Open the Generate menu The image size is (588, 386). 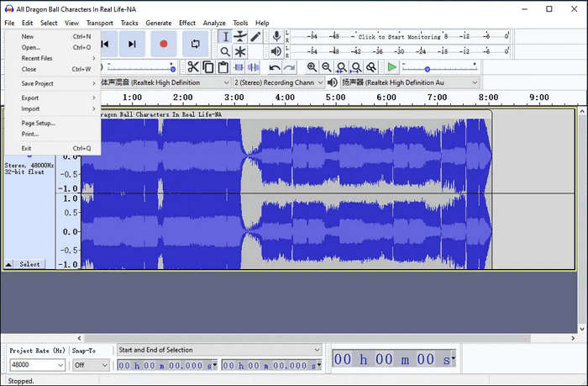(x=159, y=23)
